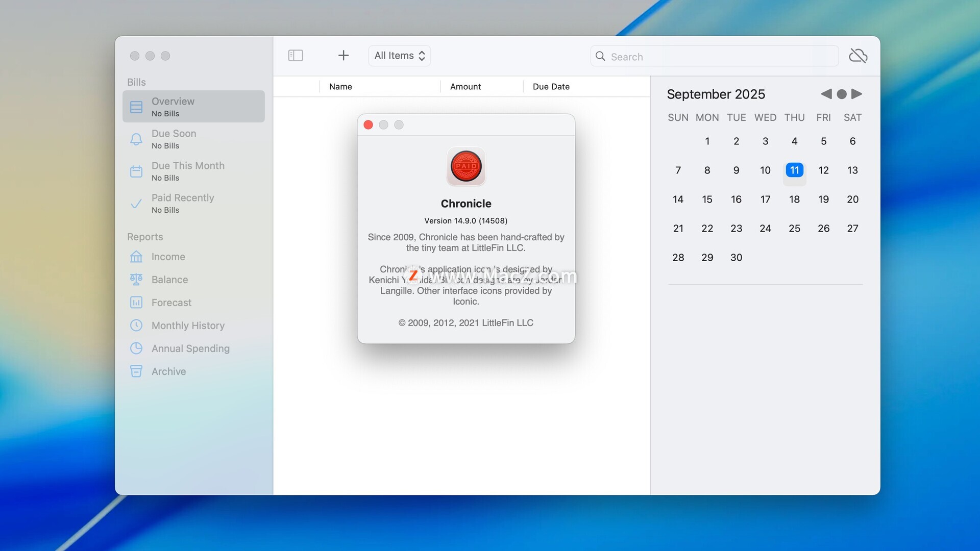
Task: Click the Income bank building icon
Action: click(136, 257)
